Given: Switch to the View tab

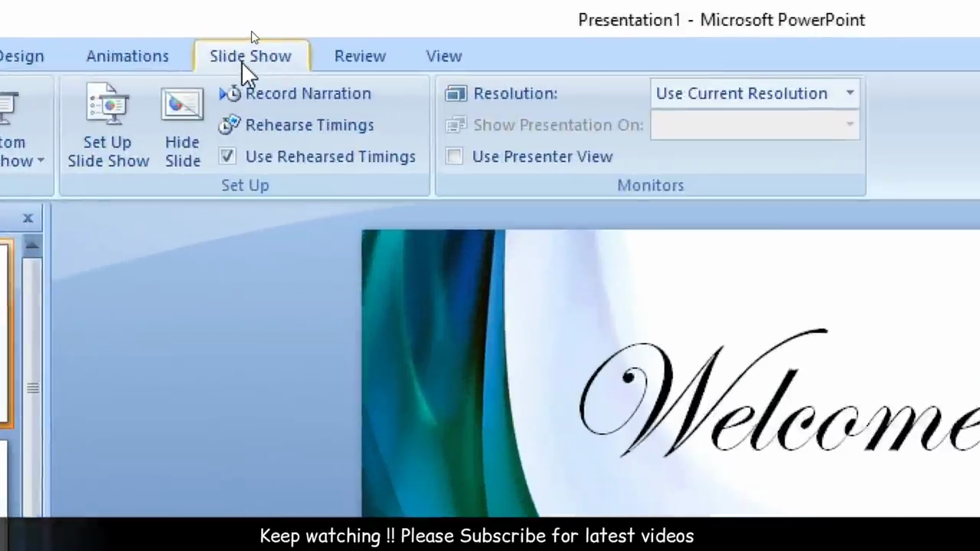Looking at the screenshot, I should coord(444,56).
